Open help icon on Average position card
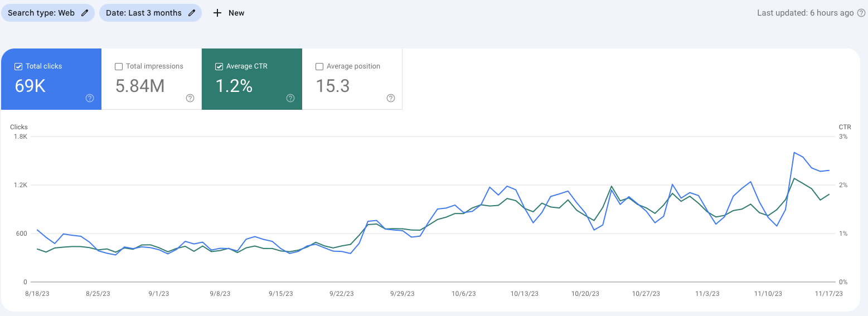This screenshot has width=868, height=316. coord(391,98)
